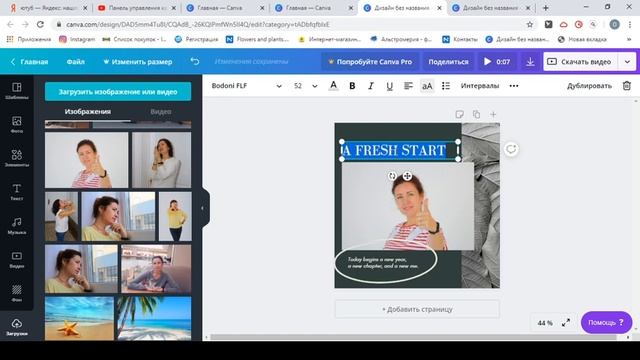The height and width of the screenshot is (360, 640).
Task: Toggle uppercase text formatting
Action: [x=427, y=86]
